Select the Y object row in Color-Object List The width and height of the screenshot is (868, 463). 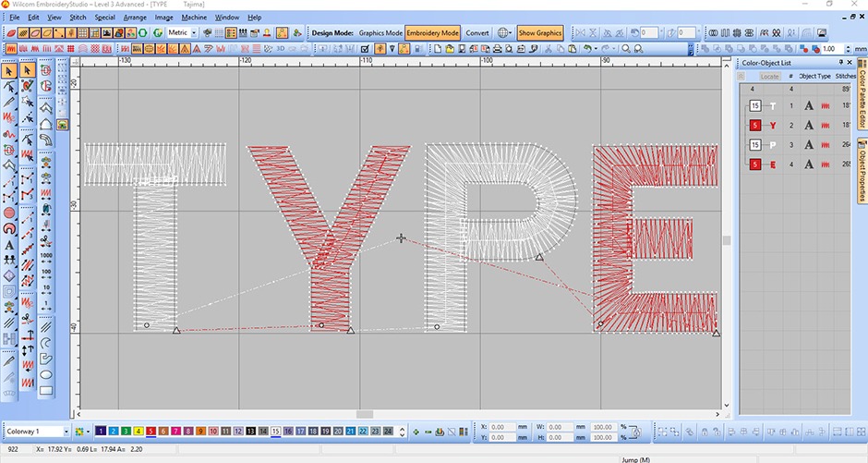pyautogui.click(x=796, y=125)
